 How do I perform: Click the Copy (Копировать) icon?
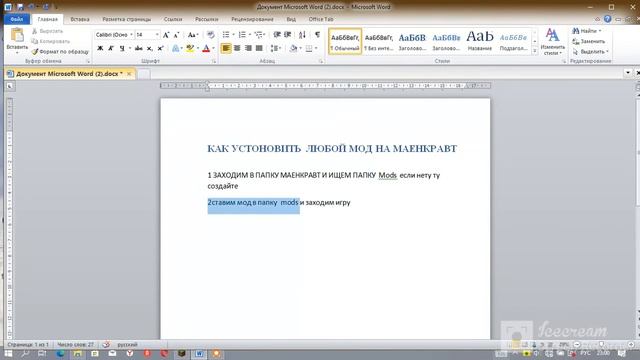(x=35, y=41)
